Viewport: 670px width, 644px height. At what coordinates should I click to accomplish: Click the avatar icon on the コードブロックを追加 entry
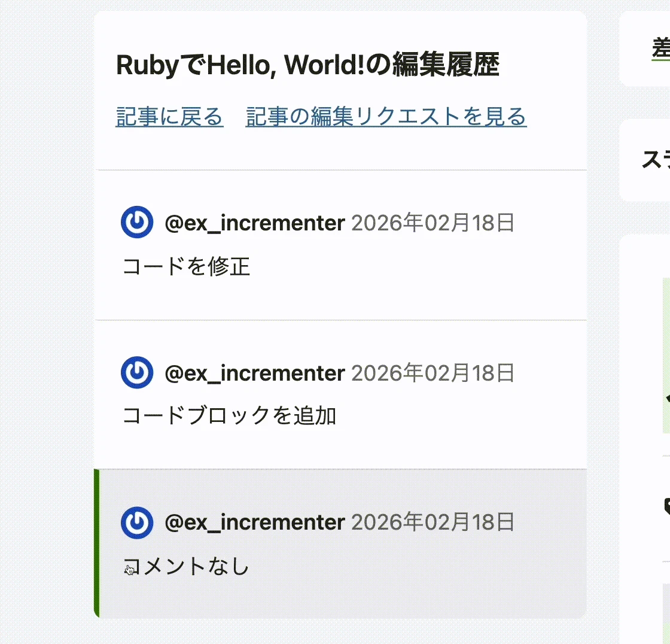click(x=137, y=372)
